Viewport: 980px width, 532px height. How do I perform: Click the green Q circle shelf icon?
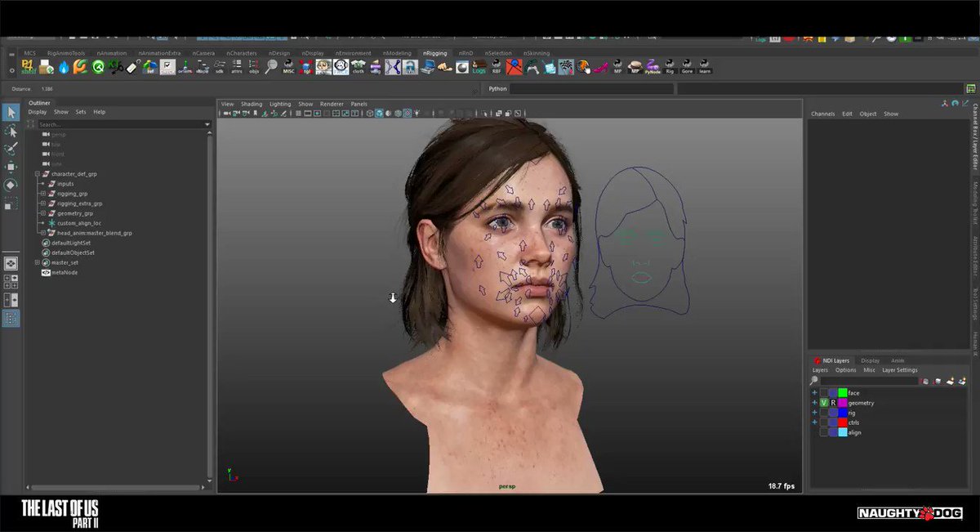pos(99,67)
